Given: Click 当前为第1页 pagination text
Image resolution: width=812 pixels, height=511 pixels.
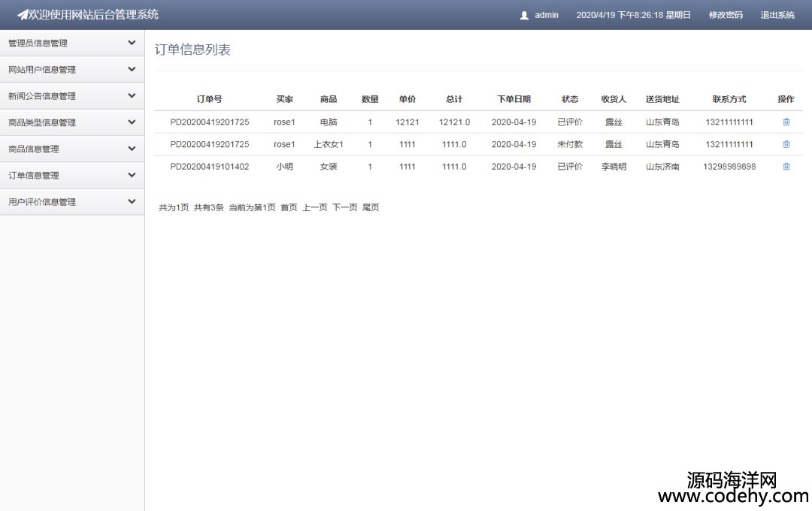Looking at the screenshot, I should [x=252, y=207].
